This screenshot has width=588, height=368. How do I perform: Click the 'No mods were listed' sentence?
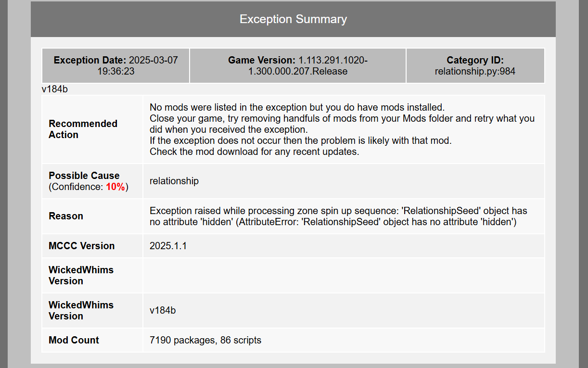click(x=297, y=107)
